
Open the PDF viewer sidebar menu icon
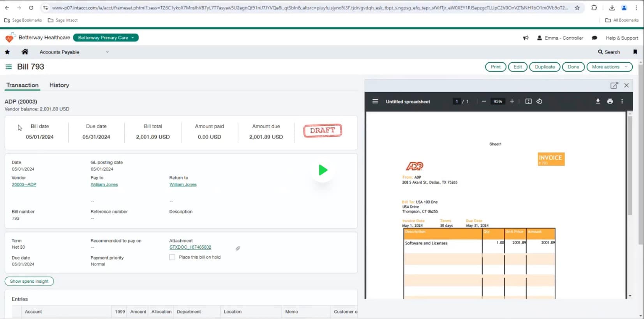point(375,101)
